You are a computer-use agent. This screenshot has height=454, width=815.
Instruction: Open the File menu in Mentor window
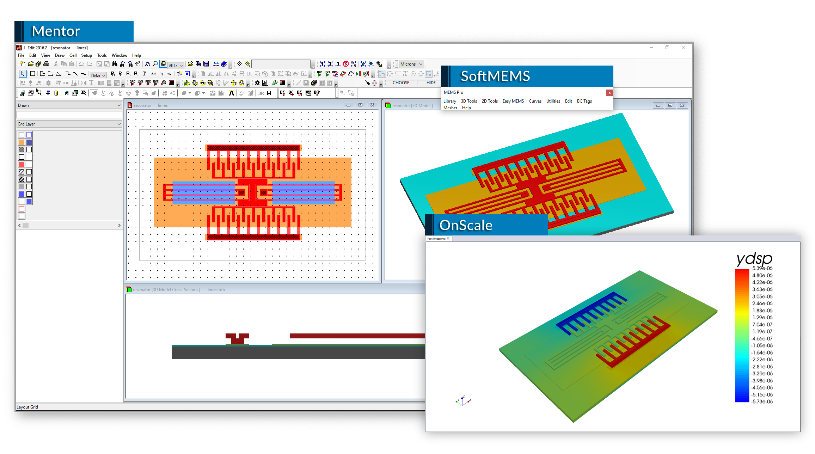coord(21,55)
